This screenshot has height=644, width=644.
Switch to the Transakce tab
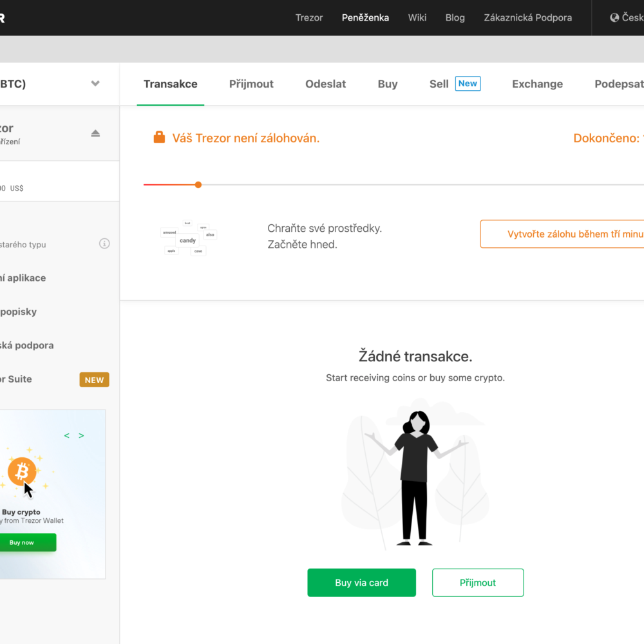(171, 84)
